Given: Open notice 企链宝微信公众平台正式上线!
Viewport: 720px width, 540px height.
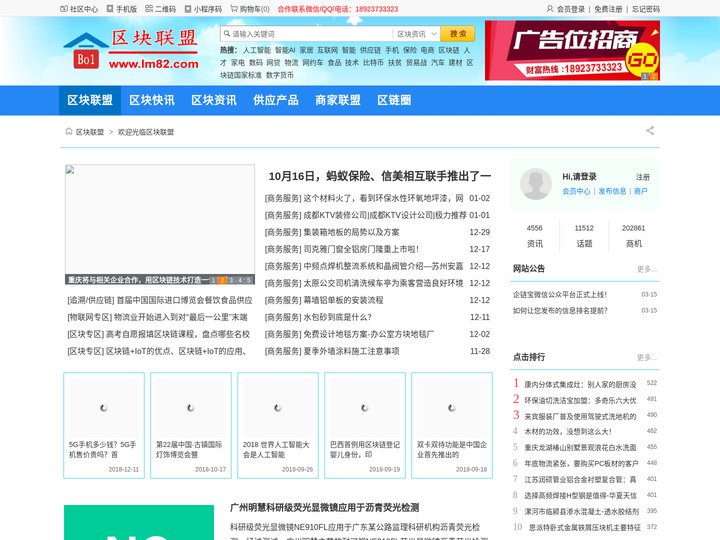Looking at the screenshot, I should coord(560,295).
